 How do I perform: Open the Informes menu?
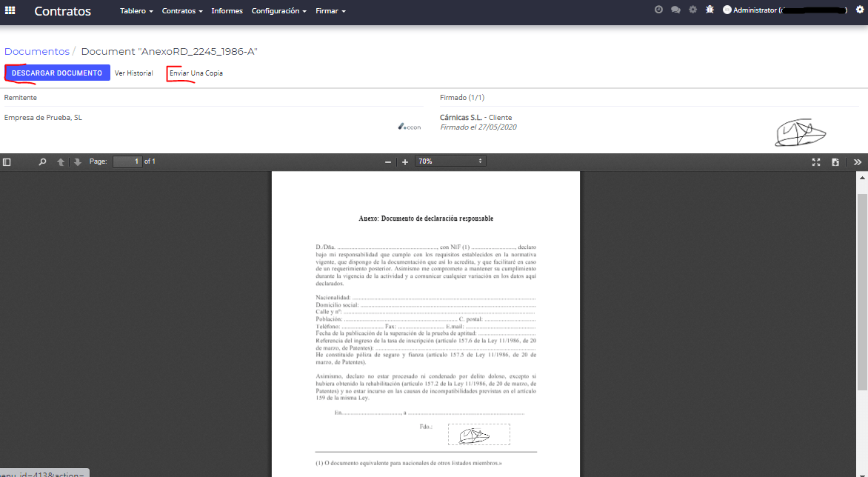[227, 10]
